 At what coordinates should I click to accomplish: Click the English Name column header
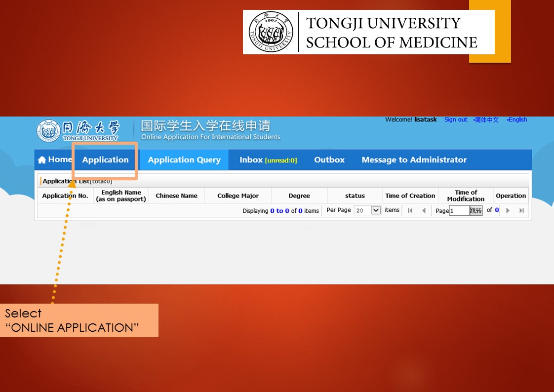121,196
